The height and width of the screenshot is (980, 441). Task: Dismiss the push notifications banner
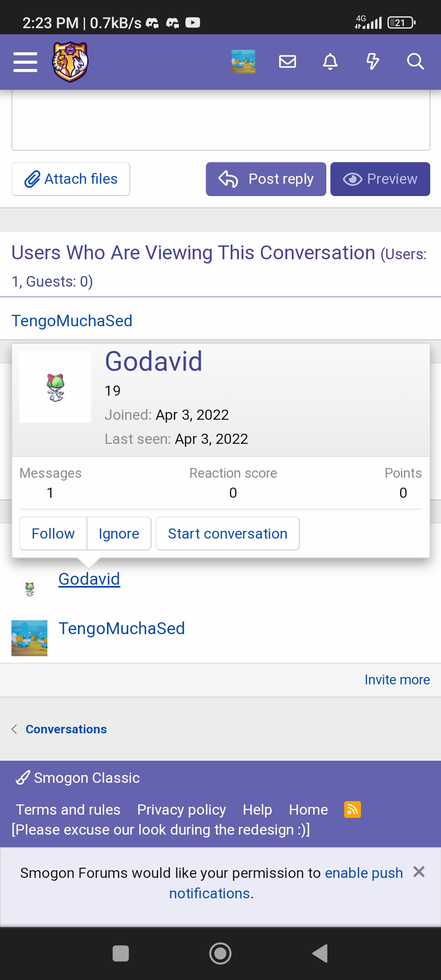[419, 872]
